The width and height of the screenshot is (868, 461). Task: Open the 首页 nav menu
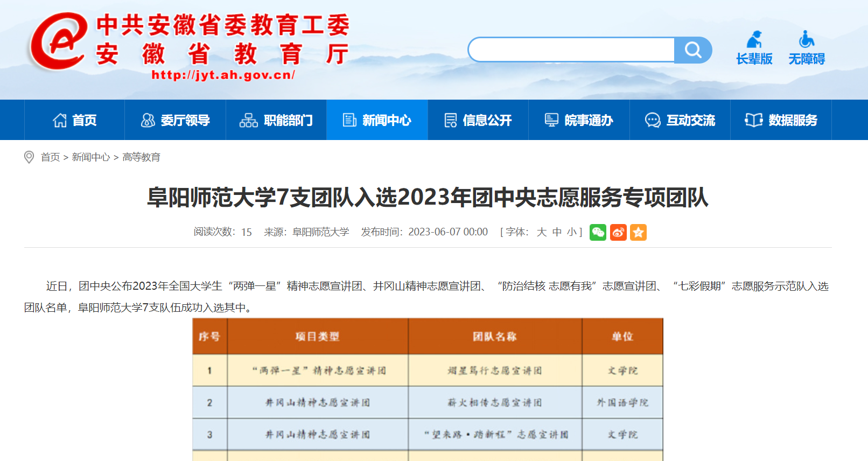(75, 120)
